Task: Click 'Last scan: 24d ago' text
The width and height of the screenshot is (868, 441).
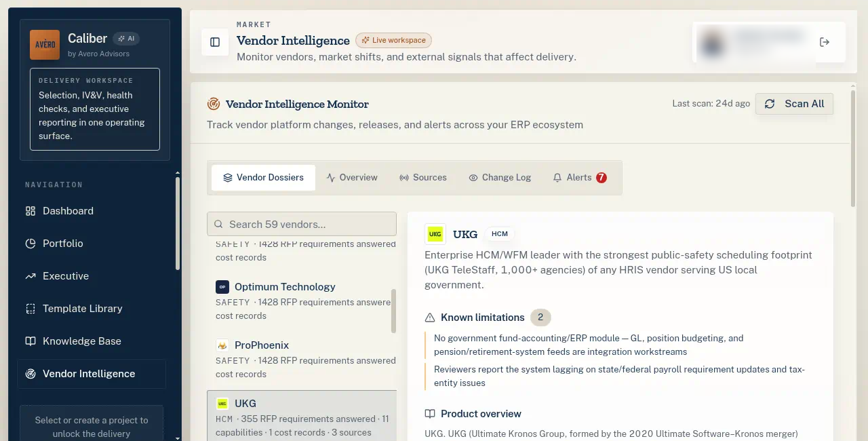Action: click(x=711, y=104)
